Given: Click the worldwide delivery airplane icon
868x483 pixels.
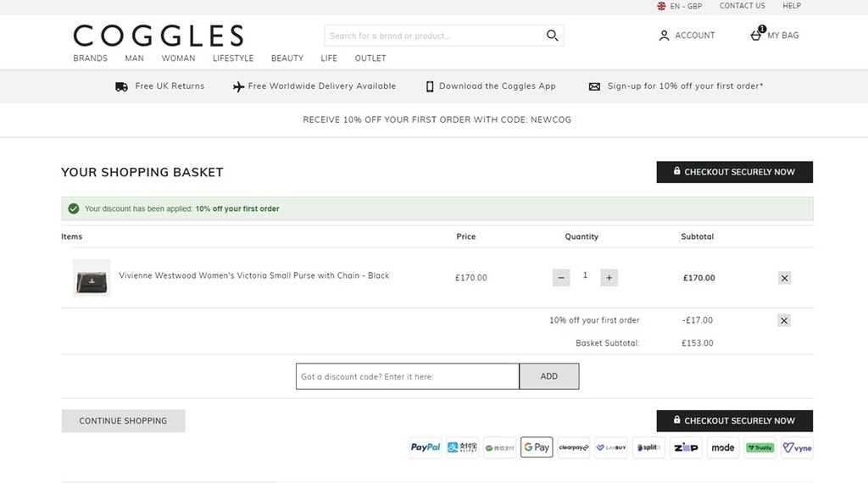Looking at the screenshot, I should 238,87.
